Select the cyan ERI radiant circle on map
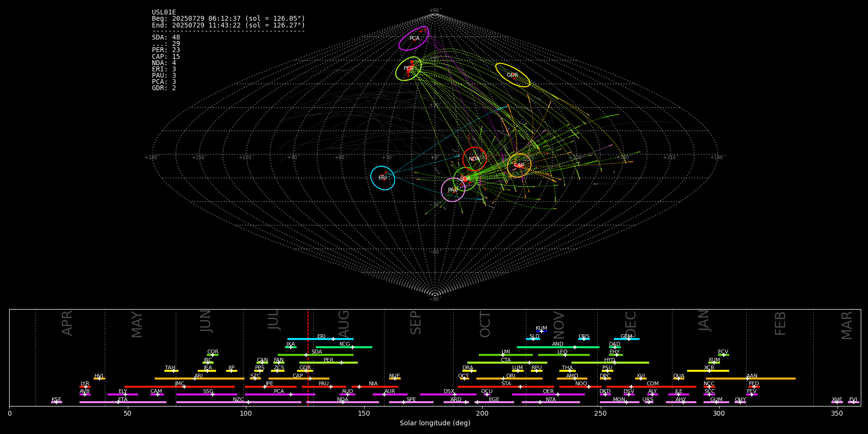 [x=383, y=178]
